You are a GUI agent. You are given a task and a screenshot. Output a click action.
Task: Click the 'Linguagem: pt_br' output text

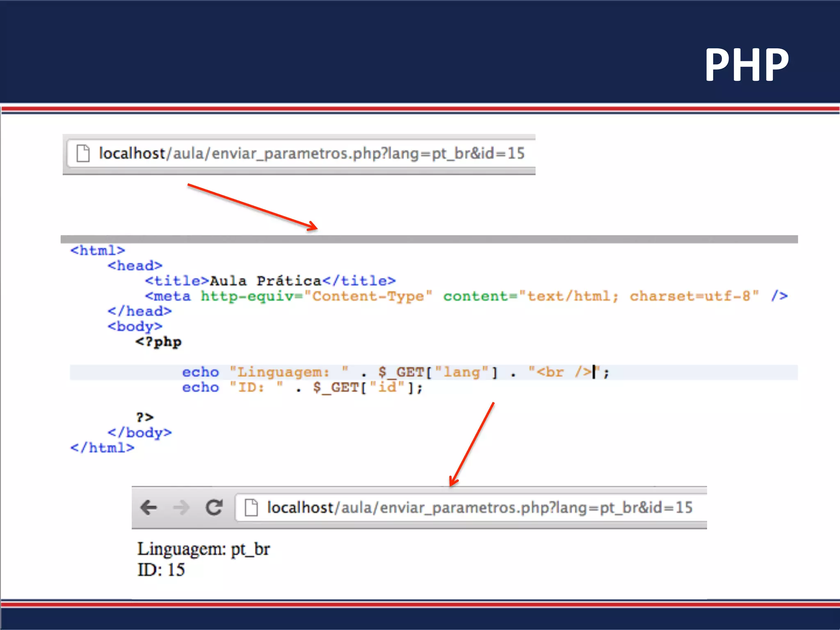(203, 549)
